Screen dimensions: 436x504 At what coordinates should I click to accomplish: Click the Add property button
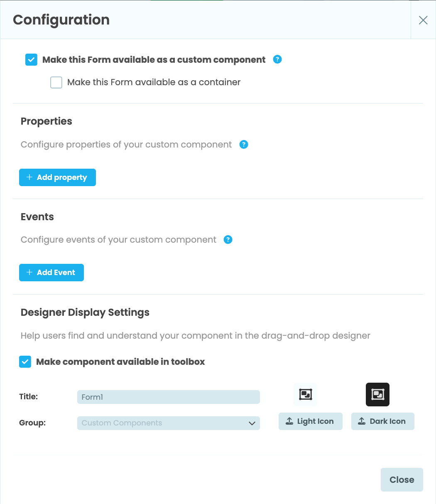coord(57,177)
